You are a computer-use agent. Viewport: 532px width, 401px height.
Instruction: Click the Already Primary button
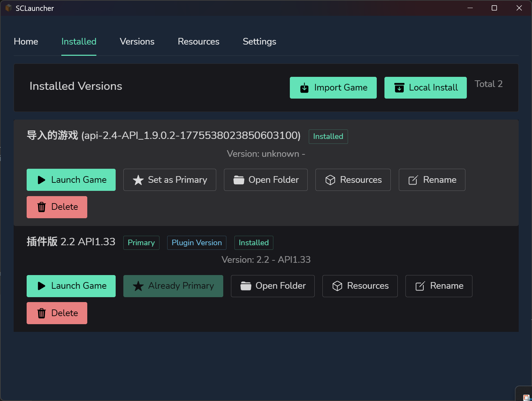tap(173, 286)
